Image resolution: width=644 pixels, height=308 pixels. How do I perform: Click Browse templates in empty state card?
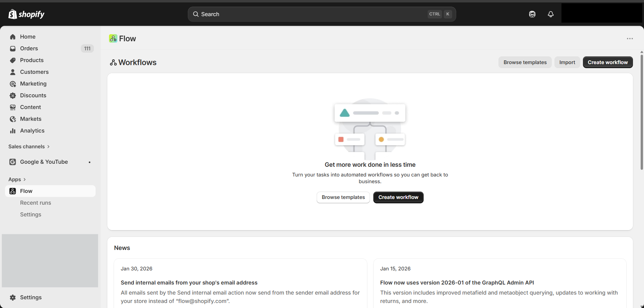343,197
